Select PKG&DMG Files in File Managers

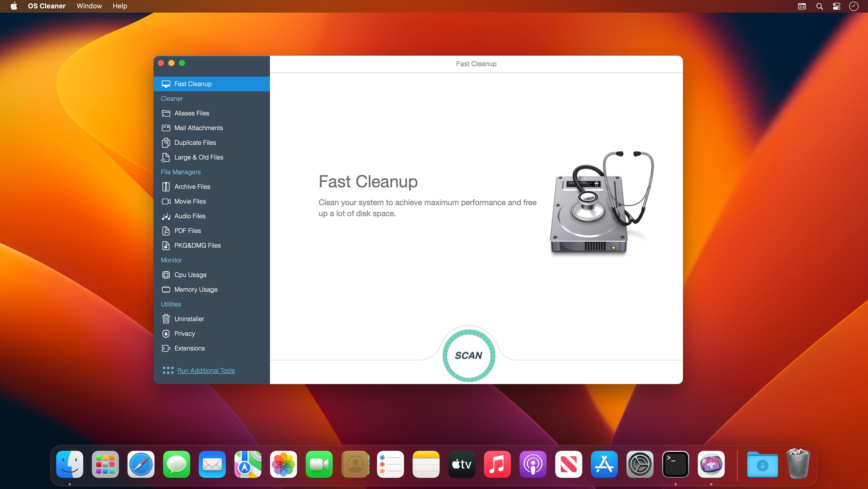197,246
